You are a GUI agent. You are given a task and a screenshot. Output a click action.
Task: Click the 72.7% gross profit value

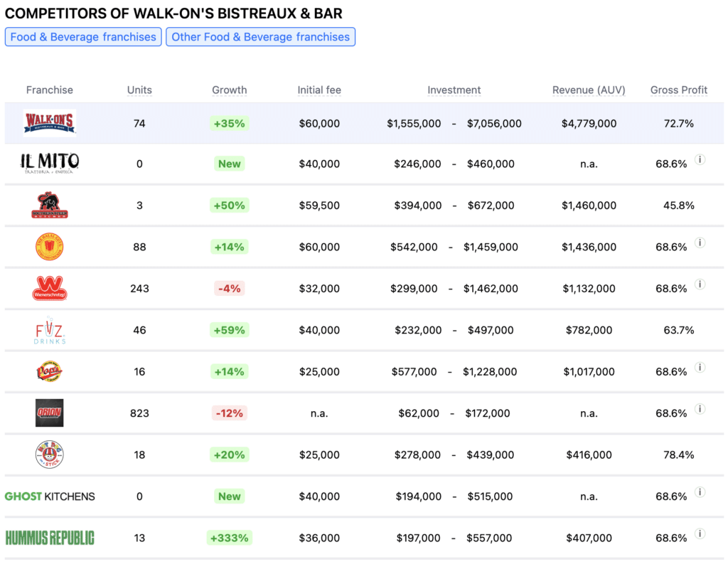[x=679, y=124]
